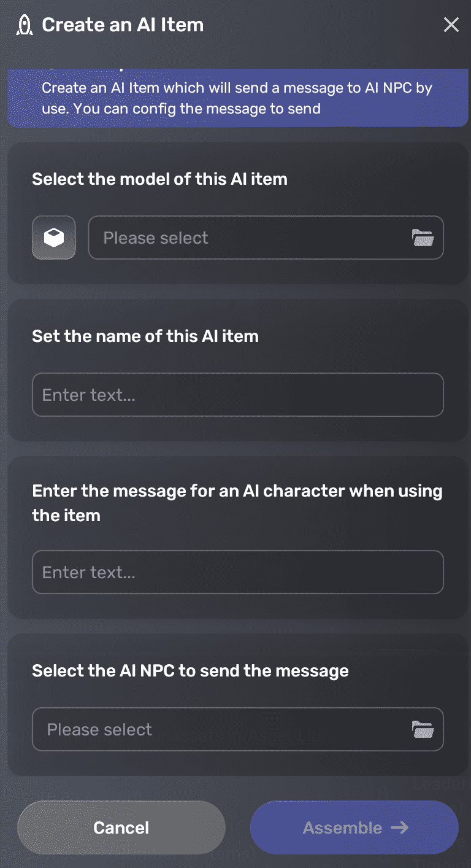This screenshot has height=868, width=471.
Task: Focus the AI character message text field
Action: click(x=237, y=572)
